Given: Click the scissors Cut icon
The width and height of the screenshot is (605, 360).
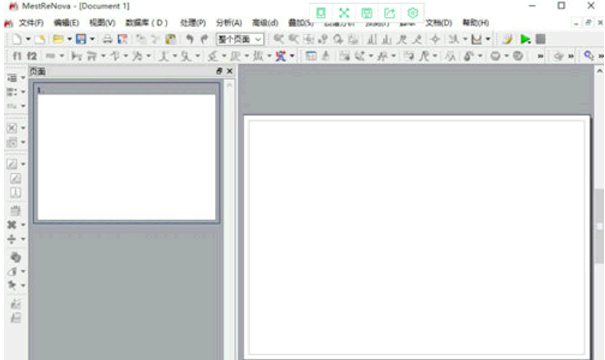Looking at the screenshot, I should click(155, 39).
